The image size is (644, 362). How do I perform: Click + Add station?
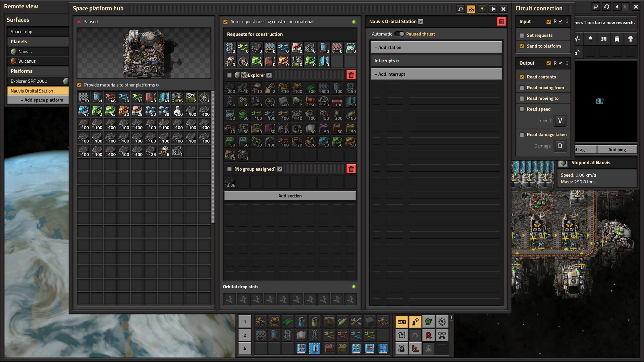(x=436, y=47)
